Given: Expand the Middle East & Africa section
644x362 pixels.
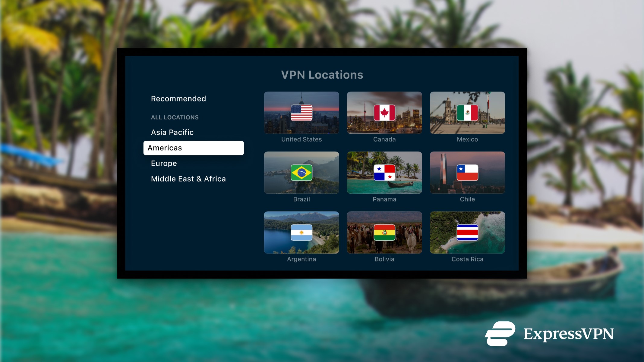Looking at the screenshot, I should point(188,179).
